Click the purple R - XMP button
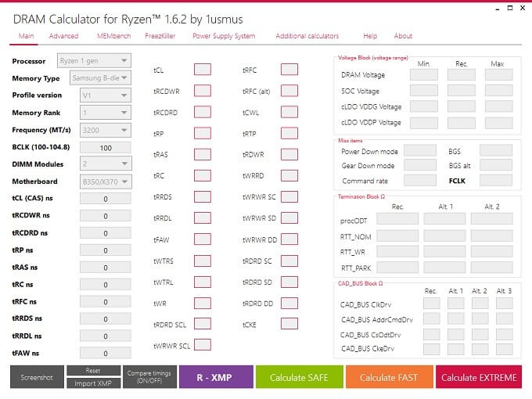The image size is (532, 399). [216, 377]
